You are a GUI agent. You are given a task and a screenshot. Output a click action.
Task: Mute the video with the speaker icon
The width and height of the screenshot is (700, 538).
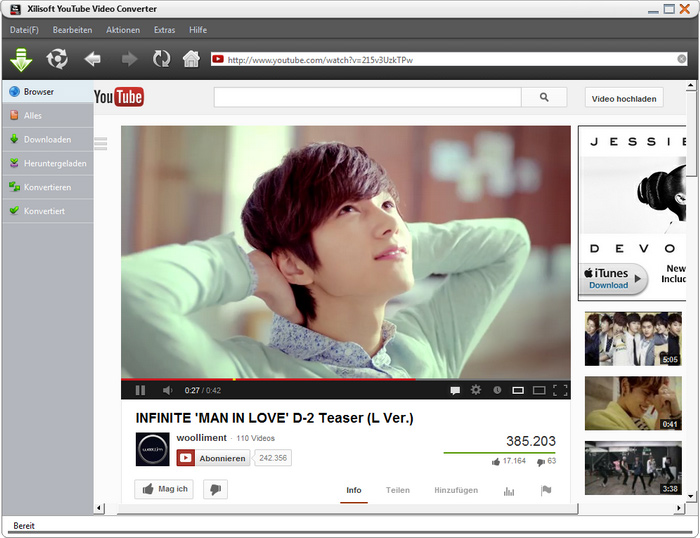[x=167, y=390]
